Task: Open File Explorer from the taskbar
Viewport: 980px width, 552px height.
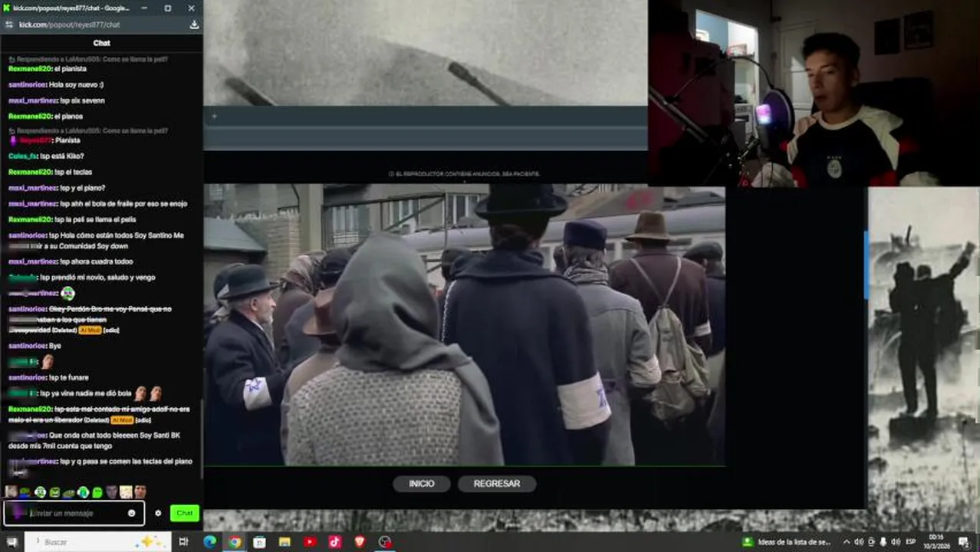Action: coord(284,542)
